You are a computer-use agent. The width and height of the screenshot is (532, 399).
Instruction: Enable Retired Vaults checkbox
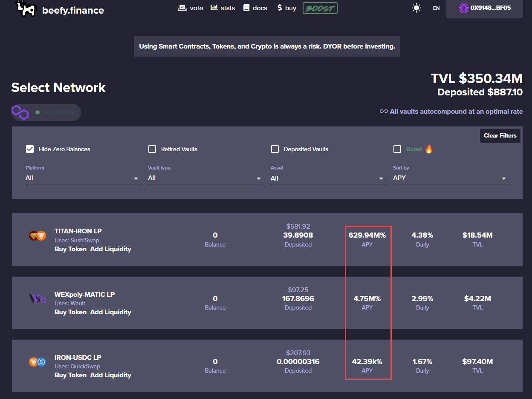pyautogui.click(x=152, y=149)
